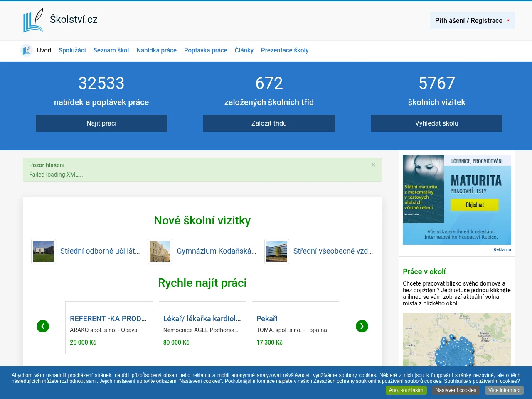Click the Založit třídu button
This screenshot has height=399, width=532.
pos(269,123)
